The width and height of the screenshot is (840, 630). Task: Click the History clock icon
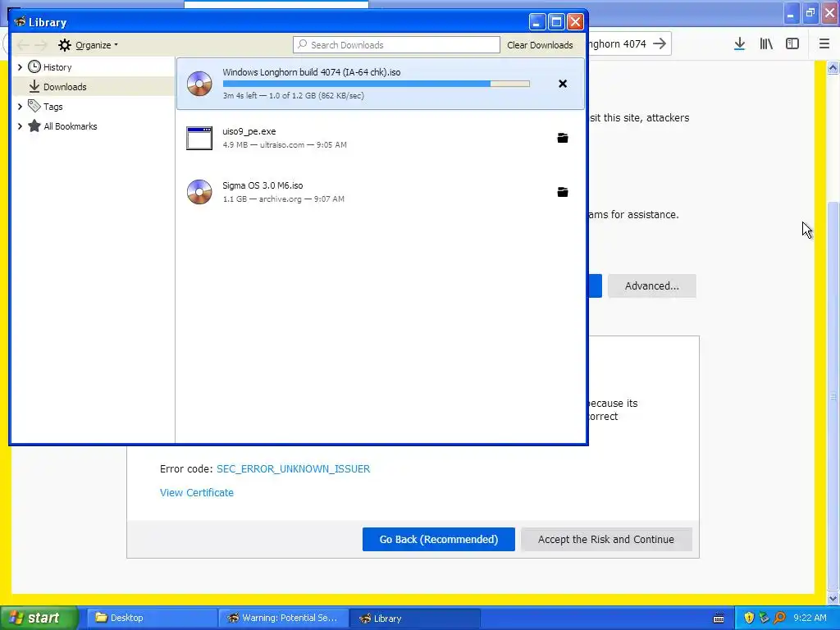pos(34,67)
